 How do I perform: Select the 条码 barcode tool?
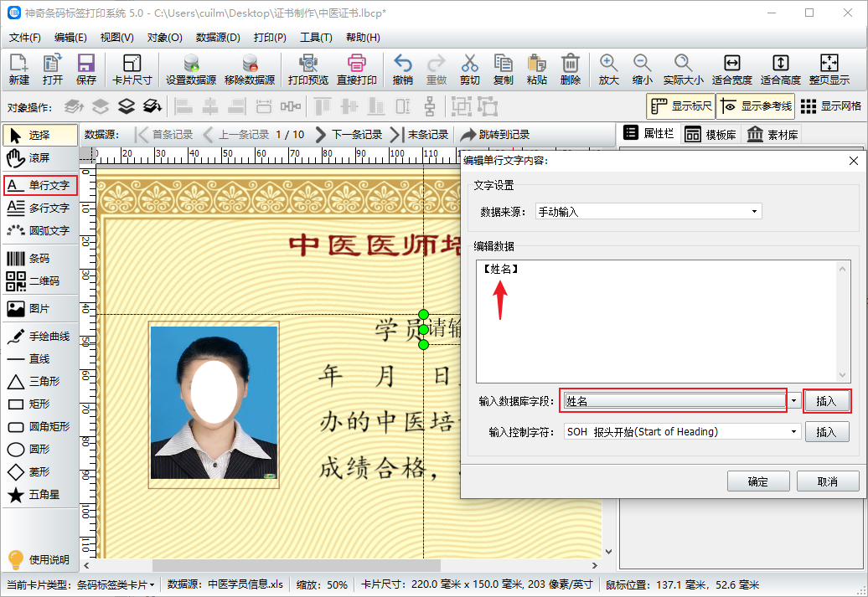tap(39, 259)
